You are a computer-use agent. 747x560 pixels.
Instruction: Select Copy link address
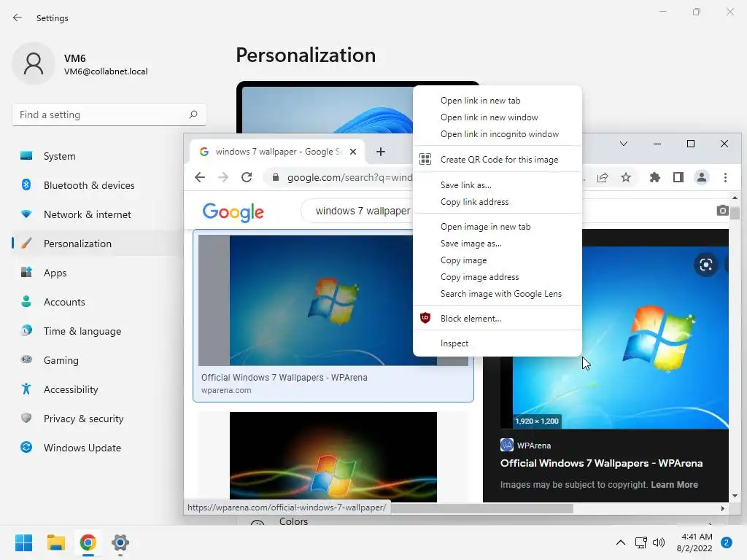coord(498,202)
